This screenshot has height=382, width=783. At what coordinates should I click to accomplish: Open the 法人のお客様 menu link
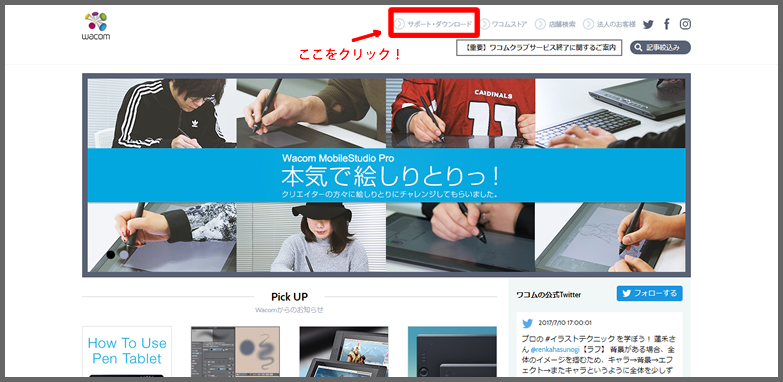click(x=616, y=24)
